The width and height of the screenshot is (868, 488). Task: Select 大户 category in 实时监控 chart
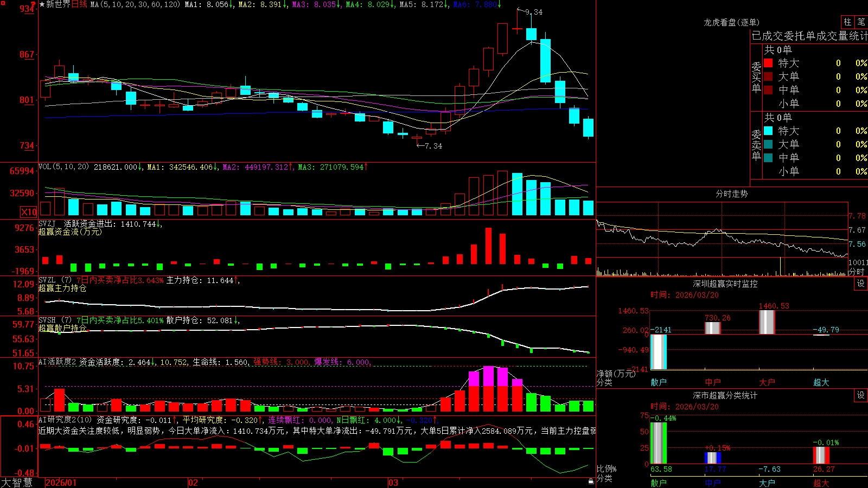767,382
